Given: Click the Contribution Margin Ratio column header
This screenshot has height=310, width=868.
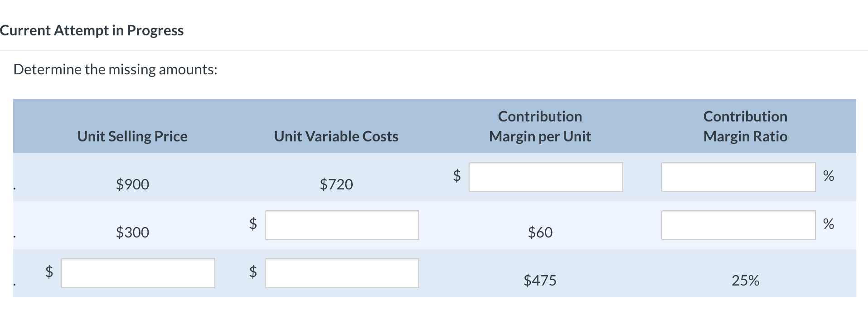Looking at the screenshot, I should click(745, 126).
